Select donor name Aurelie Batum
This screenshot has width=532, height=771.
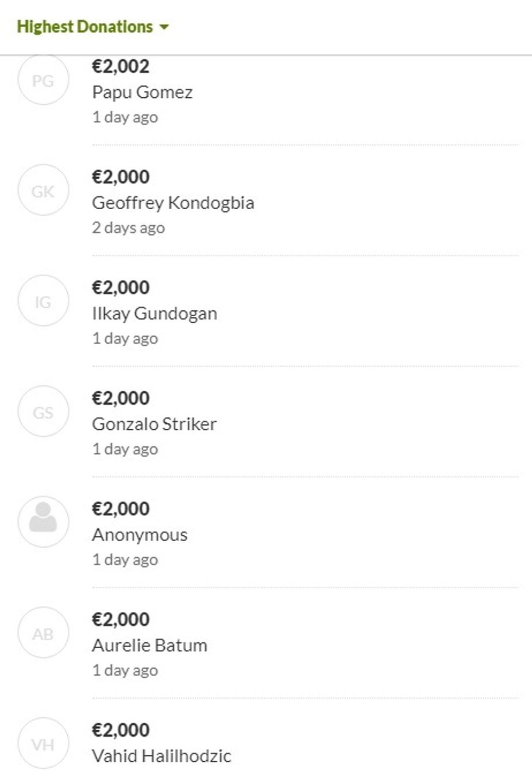tap(150, 645)
